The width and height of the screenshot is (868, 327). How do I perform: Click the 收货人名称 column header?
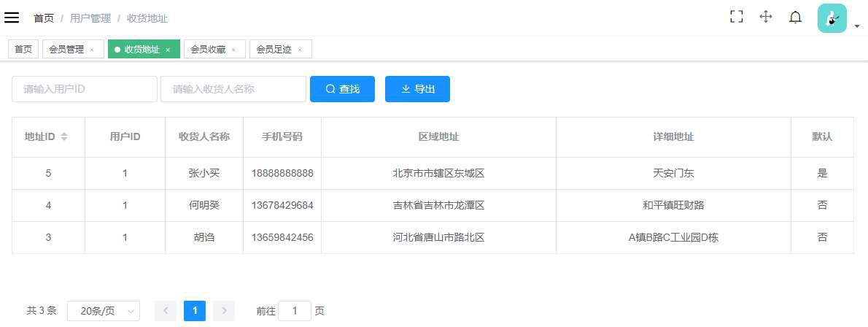point(204,137)
